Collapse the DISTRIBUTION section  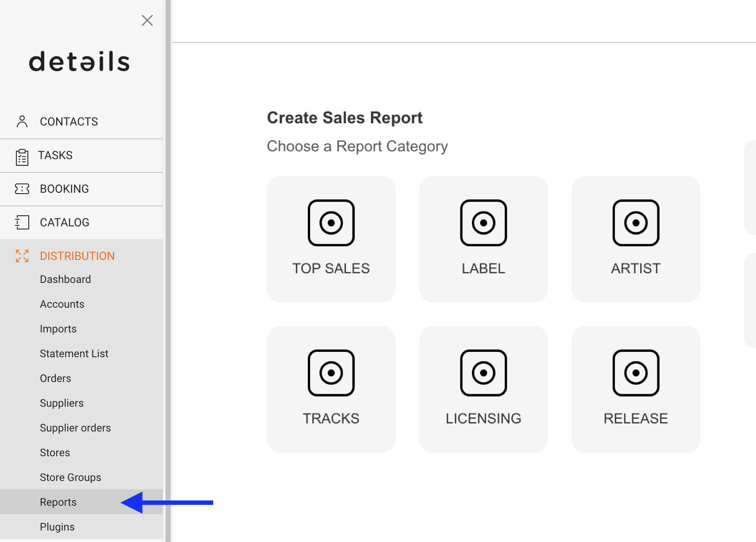pyautogui.click(x=77, y=256)
